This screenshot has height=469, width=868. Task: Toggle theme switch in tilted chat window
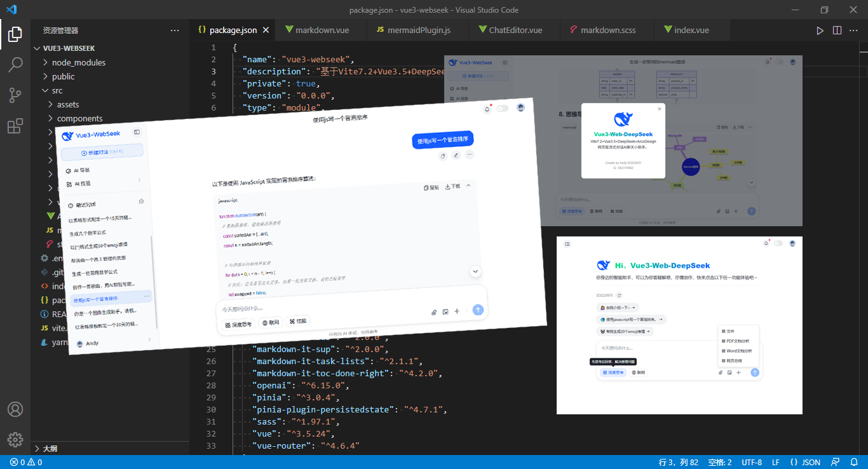click(x=503, y=109)
